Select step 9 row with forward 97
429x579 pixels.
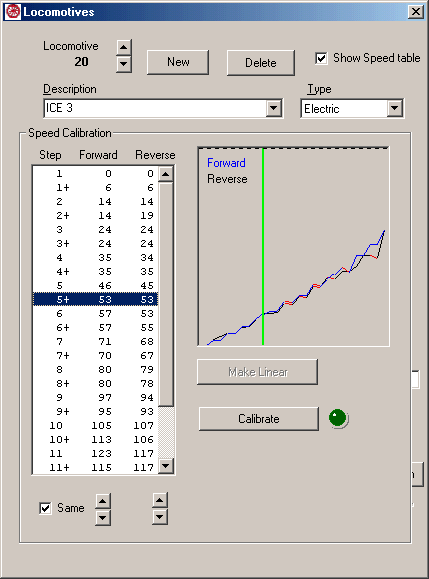pyautogui.click(x=95, y=398)
